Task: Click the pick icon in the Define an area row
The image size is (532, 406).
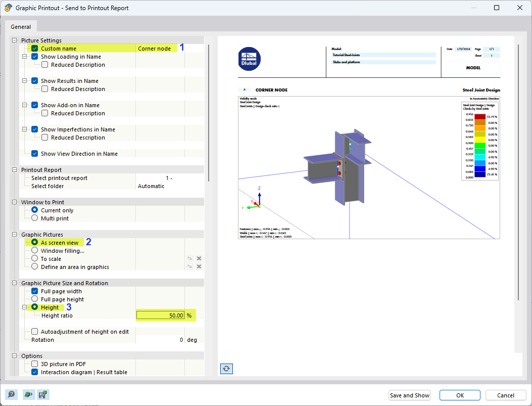Action: (x=190, y=267)
